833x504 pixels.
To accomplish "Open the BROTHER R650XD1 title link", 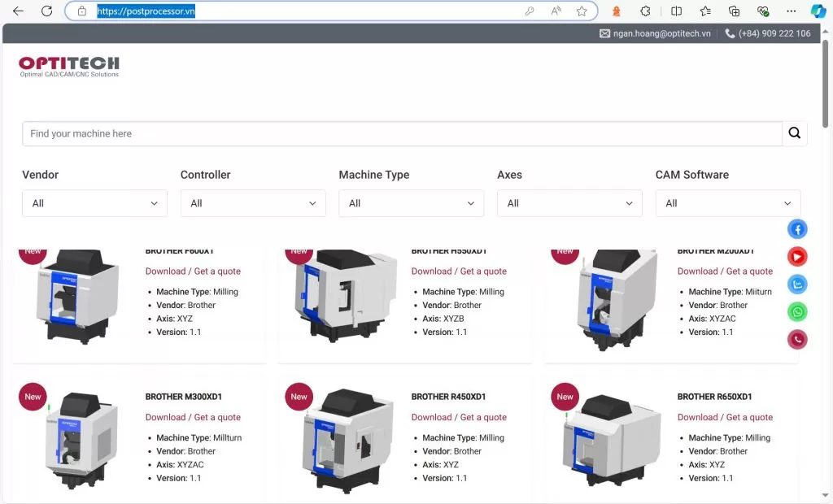I will [x=714, y=397].
